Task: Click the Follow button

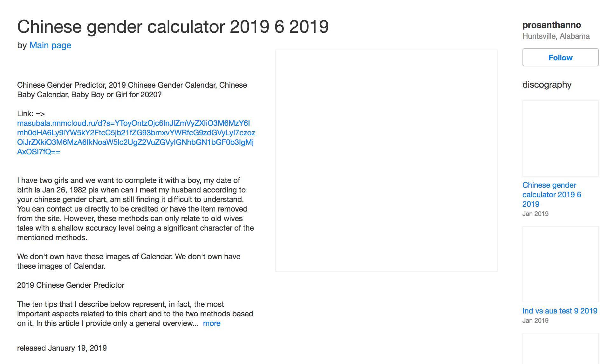Action: [560, 57]
